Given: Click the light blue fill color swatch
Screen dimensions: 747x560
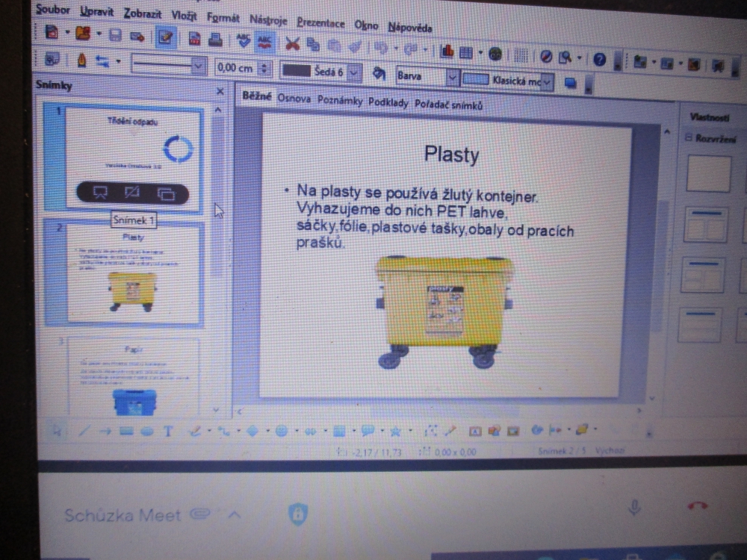Looking at the screenshot, I should (476, 79).
